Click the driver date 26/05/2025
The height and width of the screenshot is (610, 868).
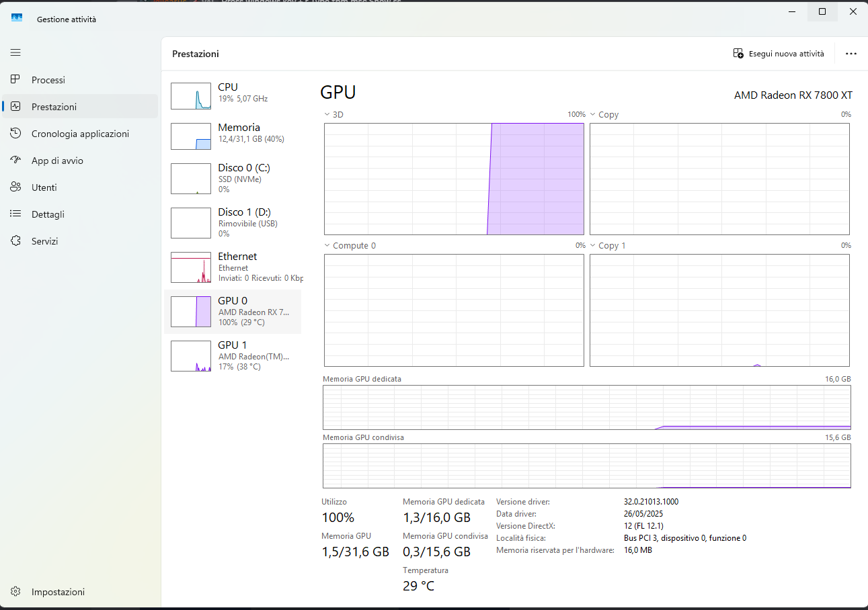pyautogui.click(x=643, y=514)
